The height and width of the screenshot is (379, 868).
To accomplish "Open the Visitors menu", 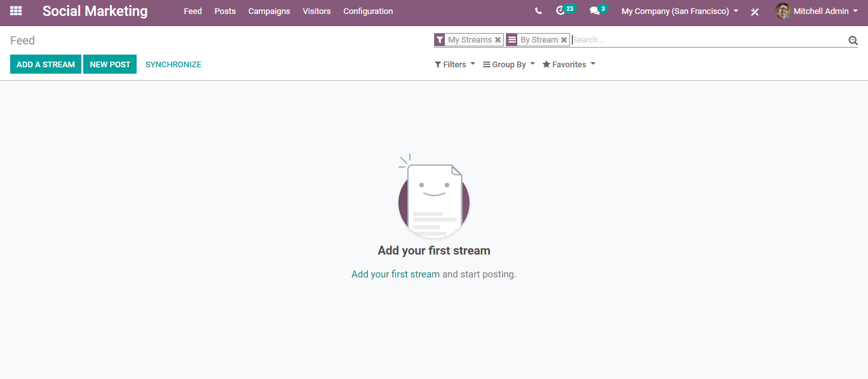I will click(x=316, y=11).
